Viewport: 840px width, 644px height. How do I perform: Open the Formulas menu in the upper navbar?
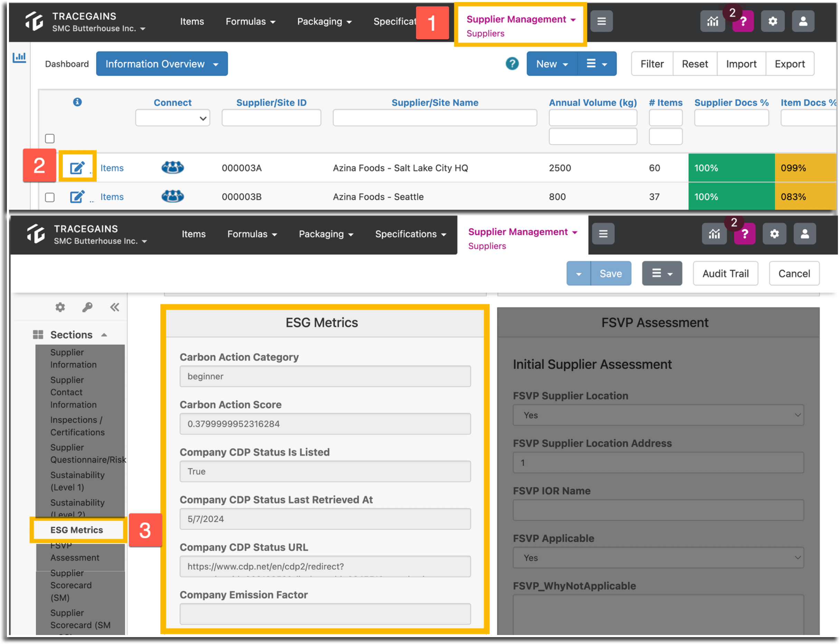(x=251, y=21)
